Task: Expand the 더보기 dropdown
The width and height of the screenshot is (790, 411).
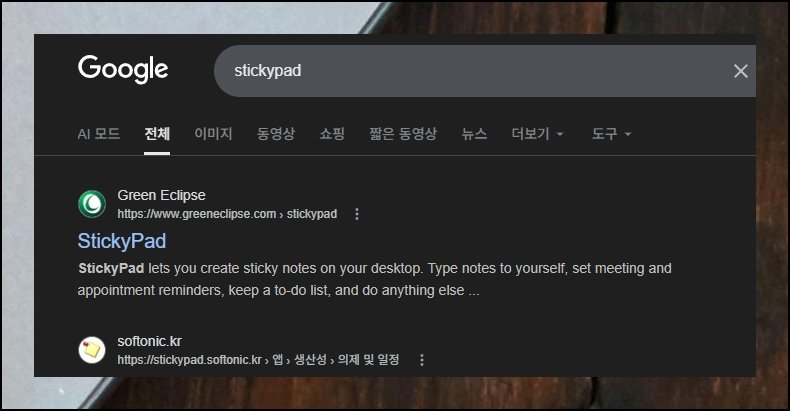Action: click(538, 134)
